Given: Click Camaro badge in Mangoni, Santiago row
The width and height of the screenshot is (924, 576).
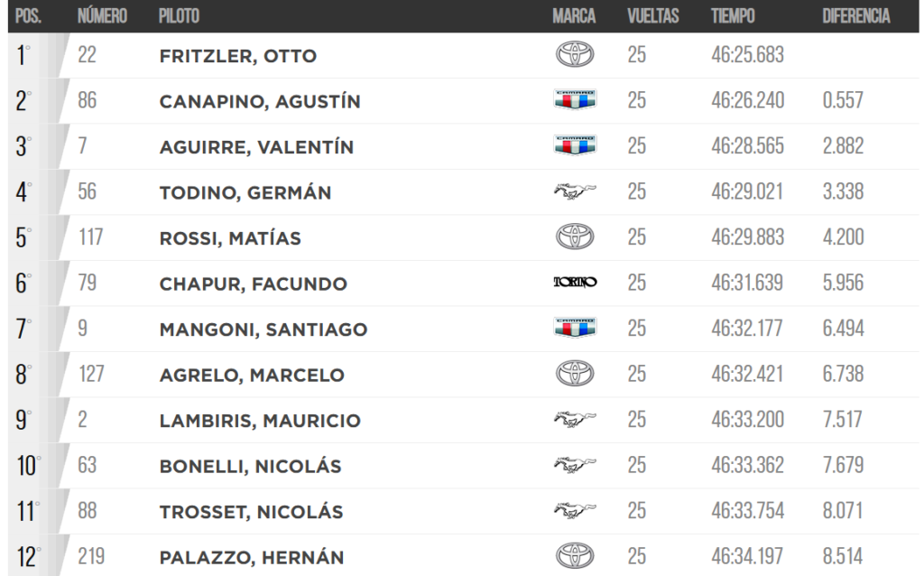Looking at the screenshot, I should [575, 328].
